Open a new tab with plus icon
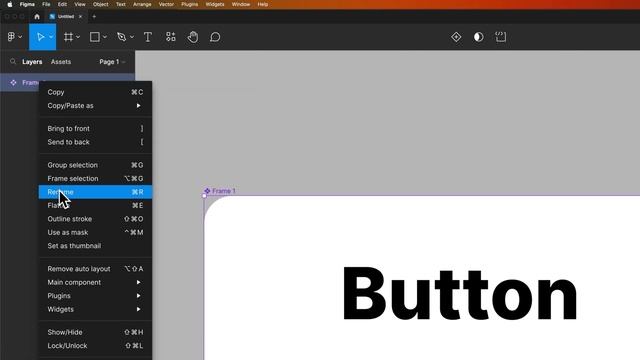 pyautogui.click(x=94, y=17)
